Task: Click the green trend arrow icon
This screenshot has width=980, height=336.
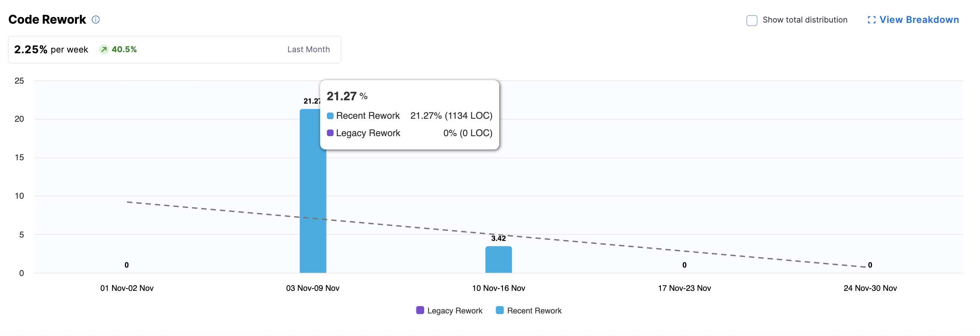Action: [104, 50]
